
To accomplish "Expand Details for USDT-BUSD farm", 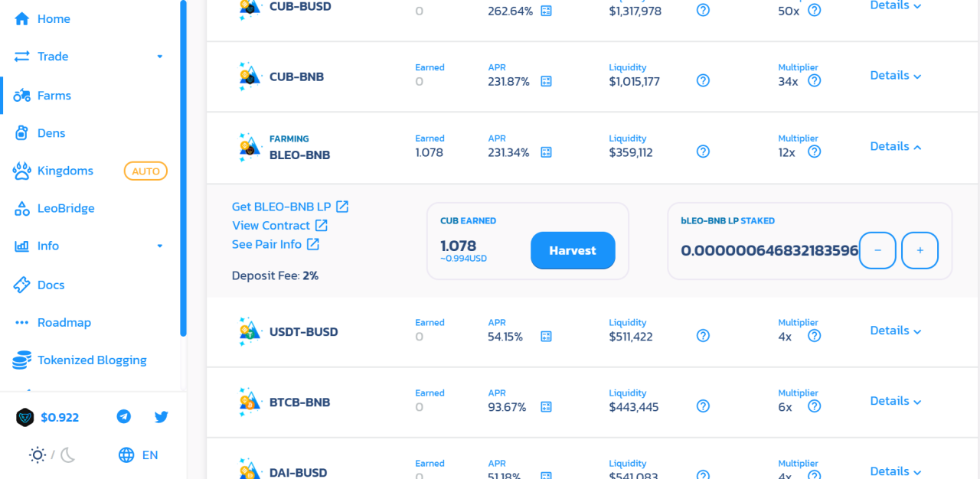I will point(896,331).
